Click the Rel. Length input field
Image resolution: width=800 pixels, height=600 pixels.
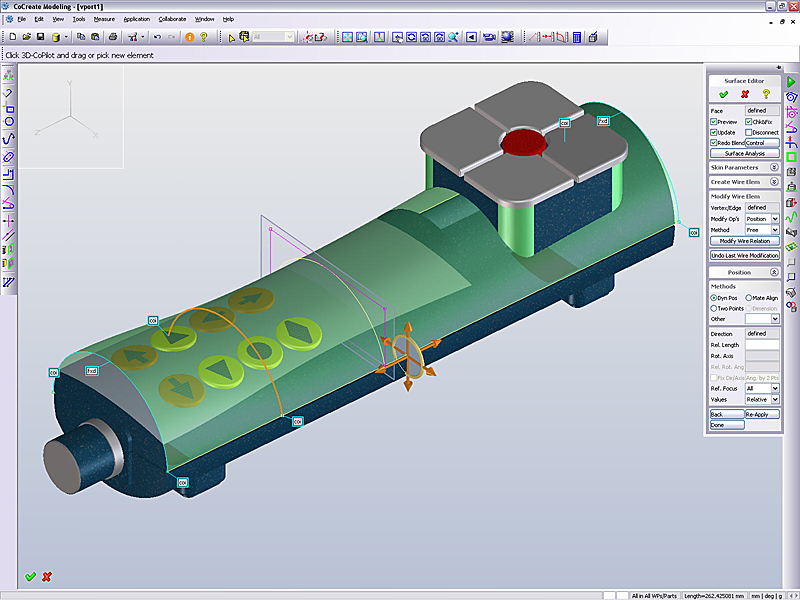pyautogui.click(x=762, y=344)
